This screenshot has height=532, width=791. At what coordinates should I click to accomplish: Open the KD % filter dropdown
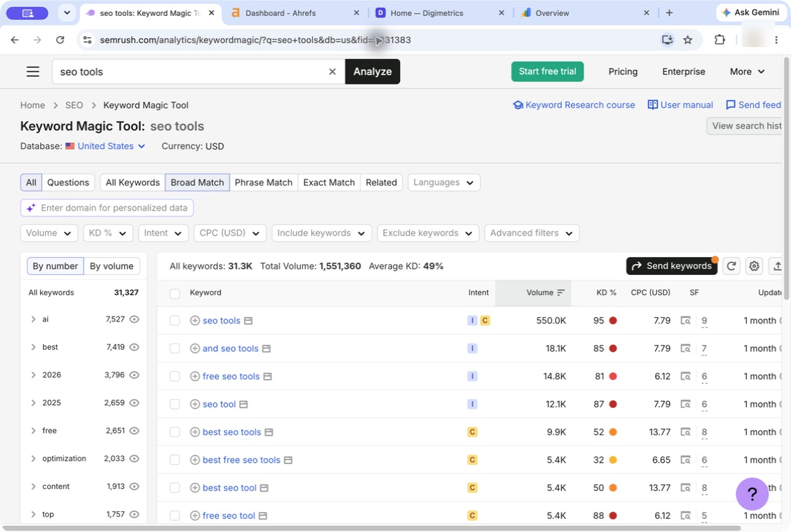[x=108, y=233]
